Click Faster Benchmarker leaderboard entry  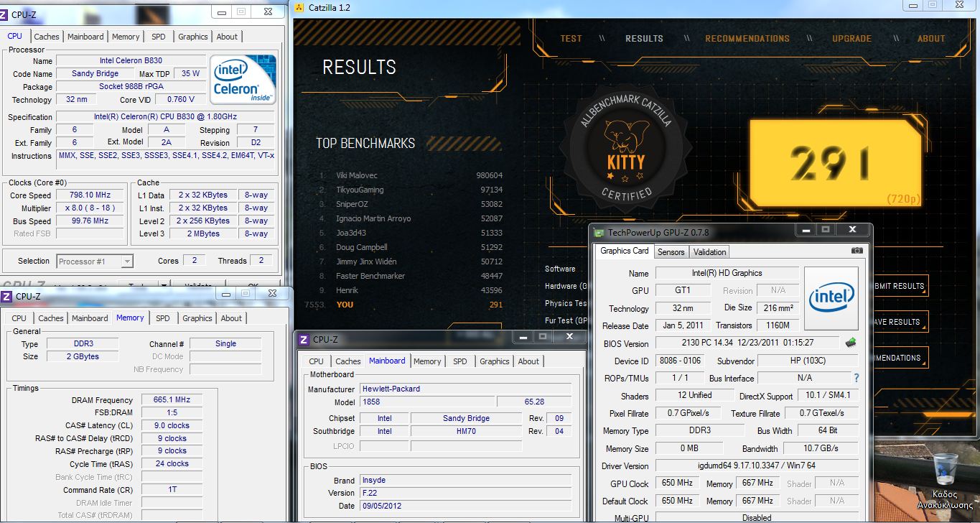tap(410, 276)
